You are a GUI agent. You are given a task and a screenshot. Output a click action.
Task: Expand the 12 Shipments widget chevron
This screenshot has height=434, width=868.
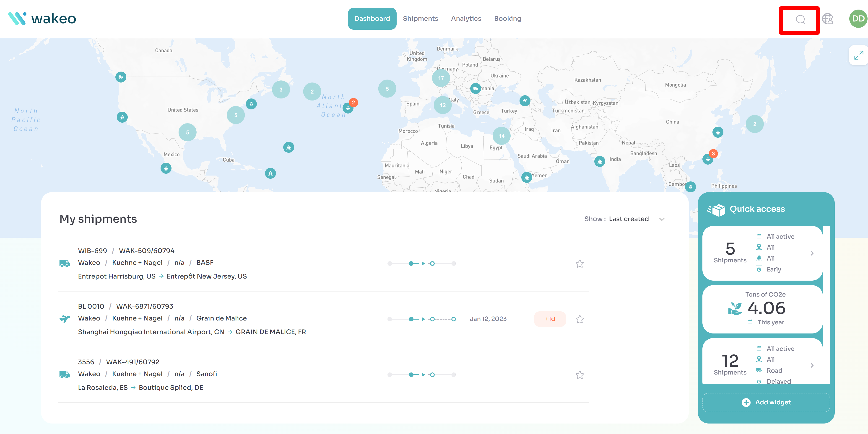click(812, 365)
